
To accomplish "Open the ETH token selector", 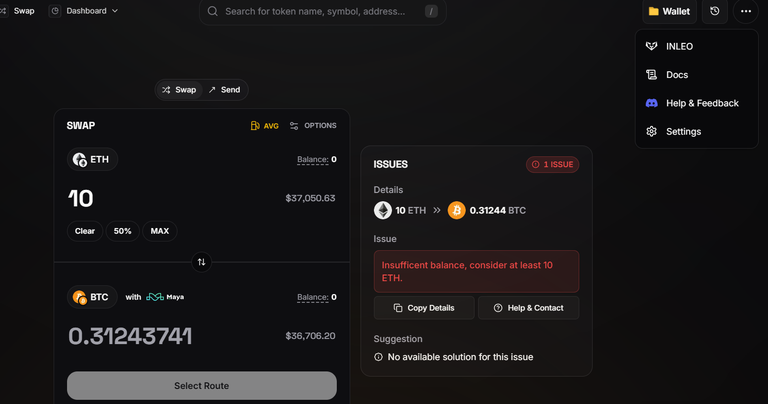I will (92, 159).
